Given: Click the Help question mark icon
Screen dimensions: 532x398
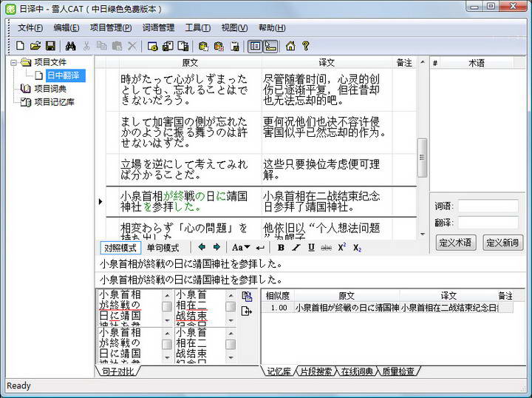Looking at the screenshot, I should point(304,46).
